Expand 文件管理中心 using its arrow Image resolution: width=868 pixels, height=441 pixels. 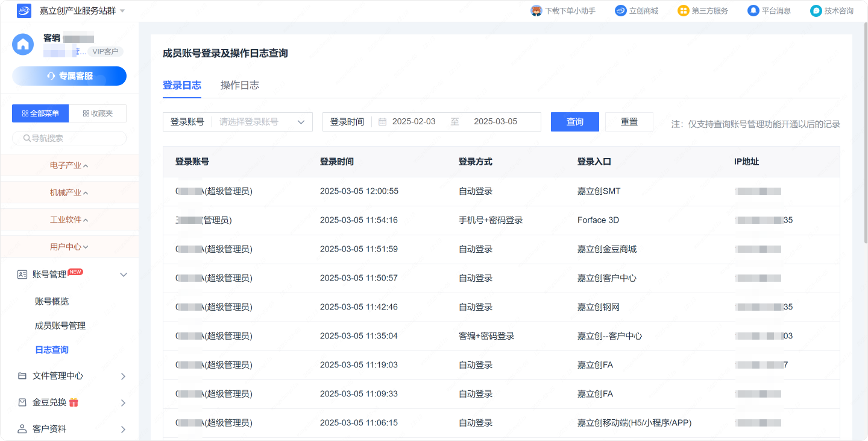click(x=124, y=376)
